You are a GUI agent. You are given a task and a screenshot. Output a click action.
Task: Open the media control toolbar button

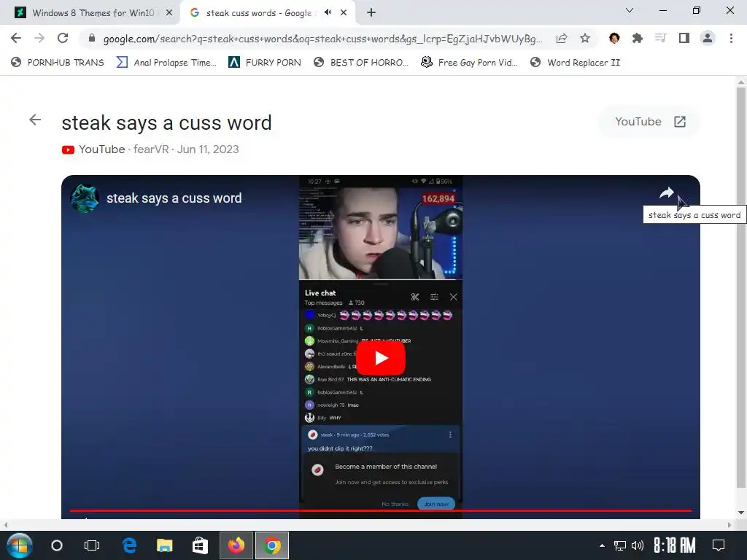tap(660, 38)
